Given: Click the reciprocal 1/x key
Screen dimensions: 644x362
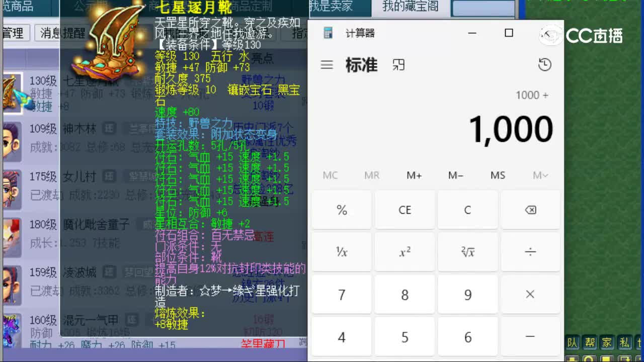Looking at the screenshot, I should [x=342, y=252].
